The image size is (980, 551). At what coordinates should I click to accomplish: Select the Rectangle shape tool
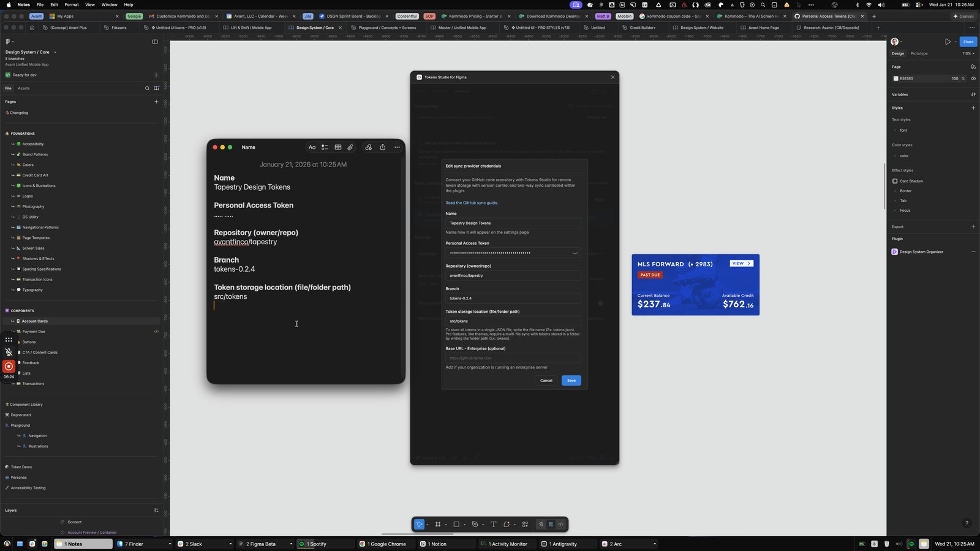click(x=456, y=525)
